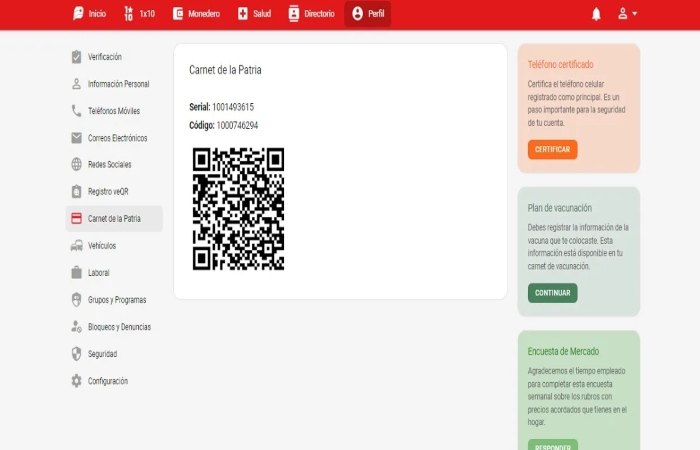The height and width of the screenshot is (450, 700).
Task: Open notifications bell icon
Action: coord(596,14)
